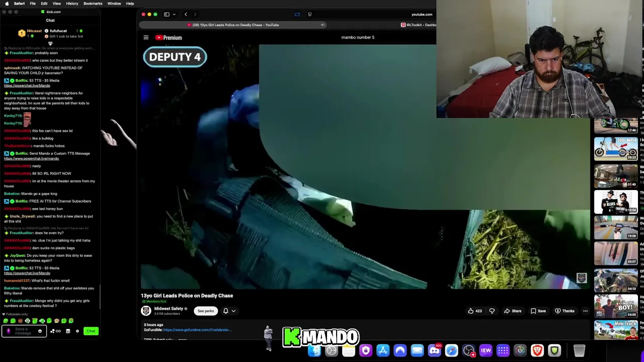Viewport: 644px width, 362px height.
Task: Go forward with Safari forward arrow
Action: point(195,15)
